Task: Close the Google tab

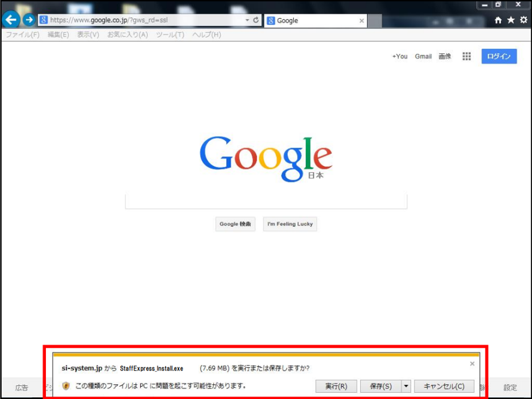Action: 361,20
